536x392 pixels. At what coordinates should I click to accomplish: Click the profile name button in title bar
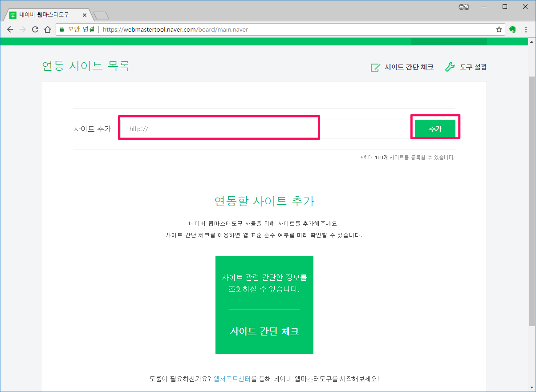[x=464, y=7]
